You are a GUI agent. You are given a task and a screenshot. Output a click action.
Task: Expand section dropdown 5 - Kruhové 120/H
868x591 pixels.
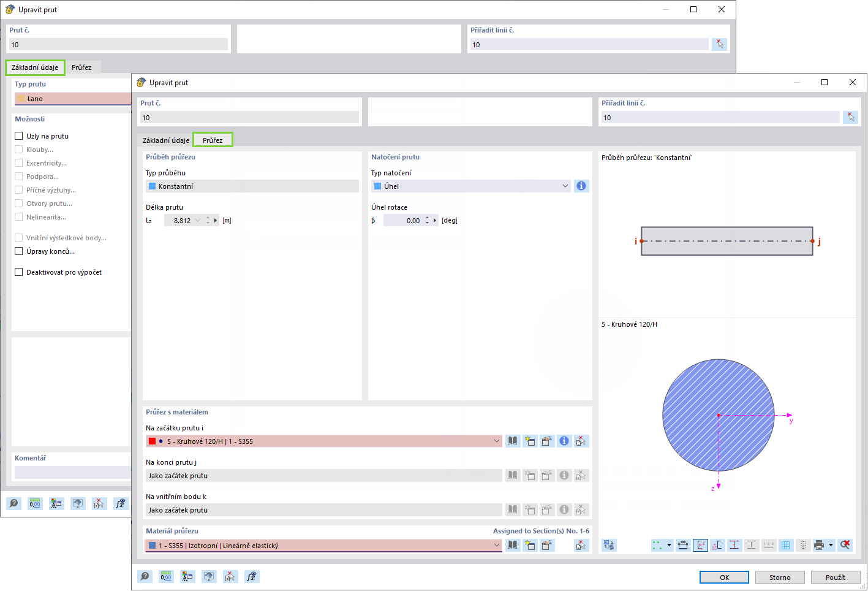[x=496, y=441]
